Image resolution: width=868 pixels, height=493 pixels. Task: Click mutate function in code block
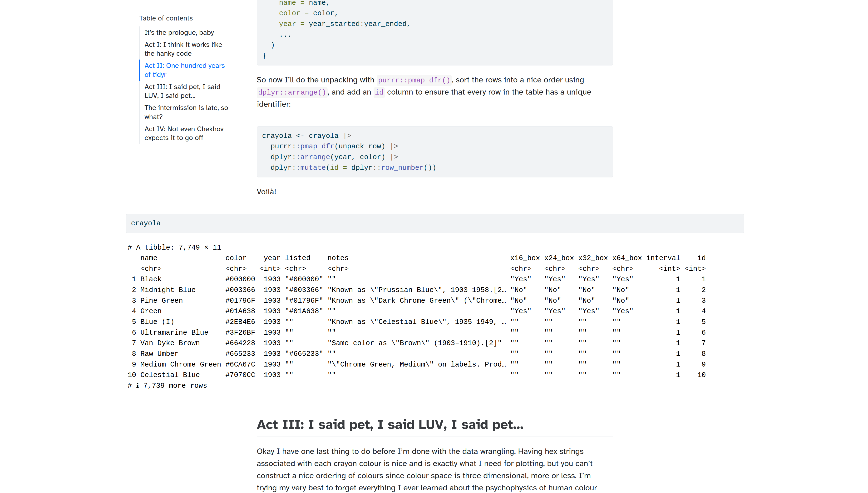[x=313, y=168]
